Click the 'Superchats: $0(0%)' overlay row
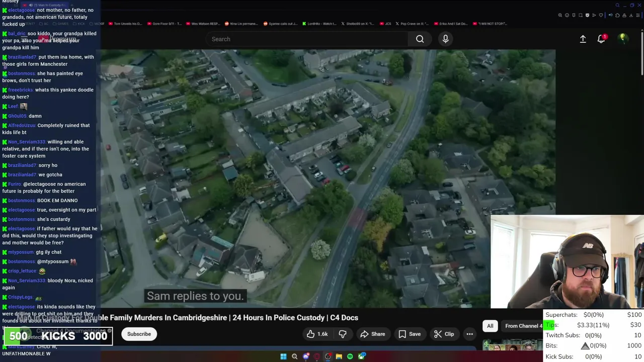Screen dimensions: 644x362 pos(593,315)
